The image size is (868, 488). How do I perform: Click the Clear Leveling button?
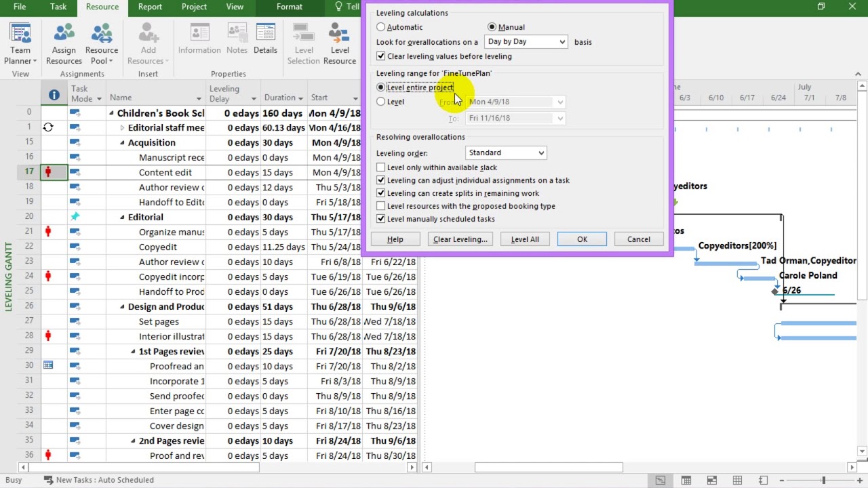[460, 239]
